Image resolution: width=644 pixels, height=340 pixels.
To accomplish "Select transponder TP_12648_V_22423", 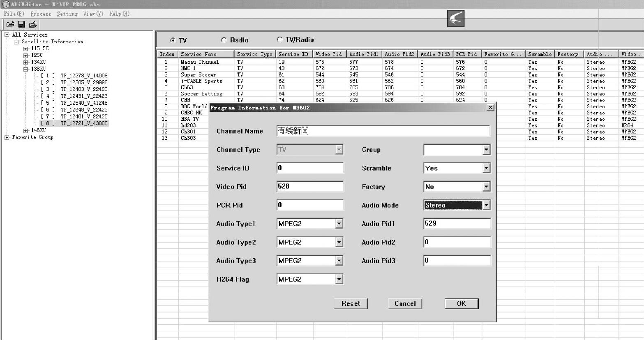I will 84,110.
